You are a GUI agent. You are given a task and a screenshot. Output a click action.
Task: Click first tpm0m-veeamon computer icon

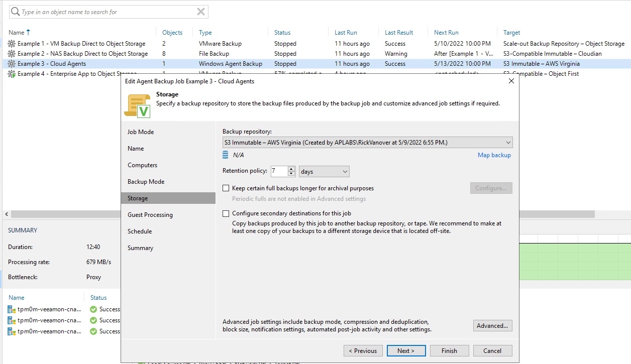(x=12, y=309)
